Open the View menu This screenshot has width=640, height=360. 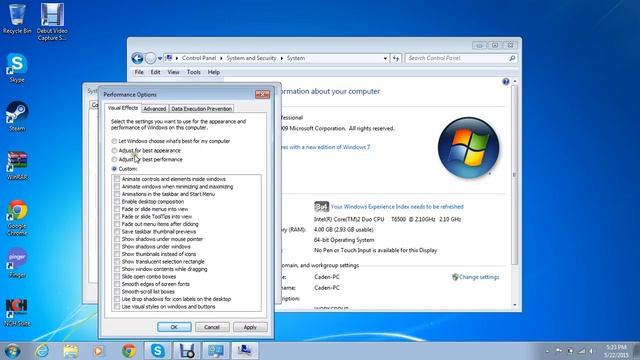click(x=173, y=72)
